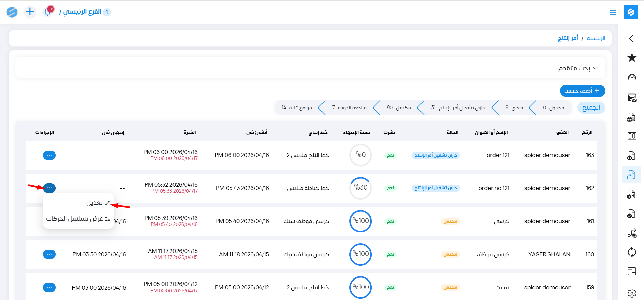Click member name YASER SHALAN

tap(549, 254)
